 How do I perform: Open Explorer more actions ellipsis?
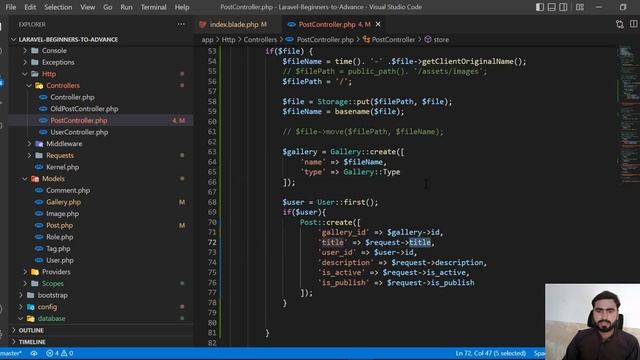click(x=181, y=24)
